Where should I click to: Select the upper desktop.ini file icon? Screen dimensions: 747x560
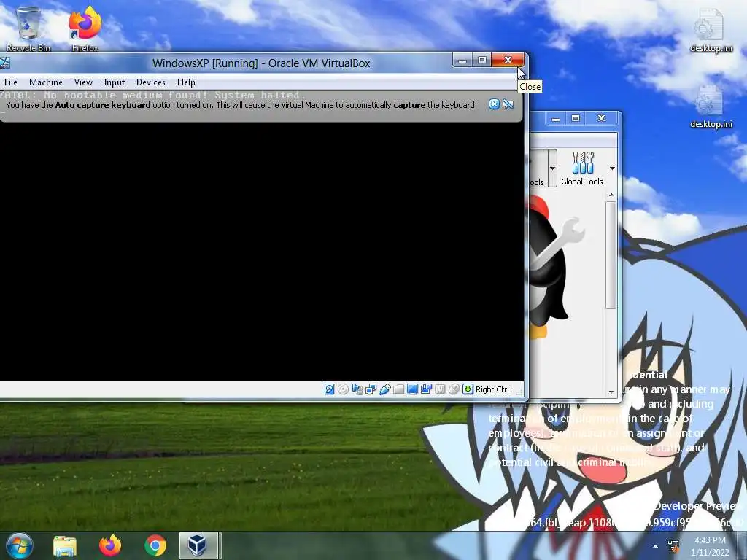coord(711,31)
